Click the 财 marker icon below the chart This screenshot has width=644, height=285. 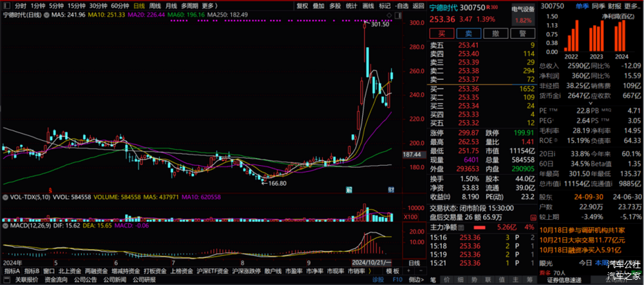tap(392, 190)
